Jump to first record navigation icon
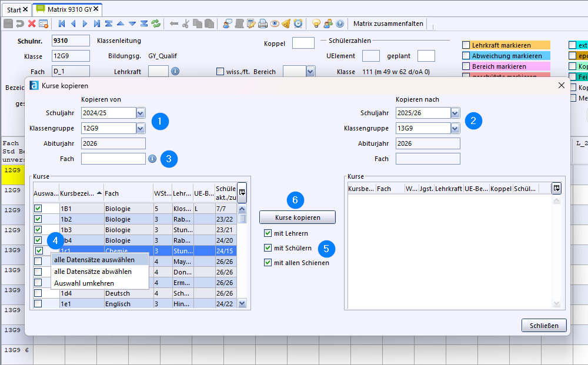588x365 pixels. (x=62, y=24)
